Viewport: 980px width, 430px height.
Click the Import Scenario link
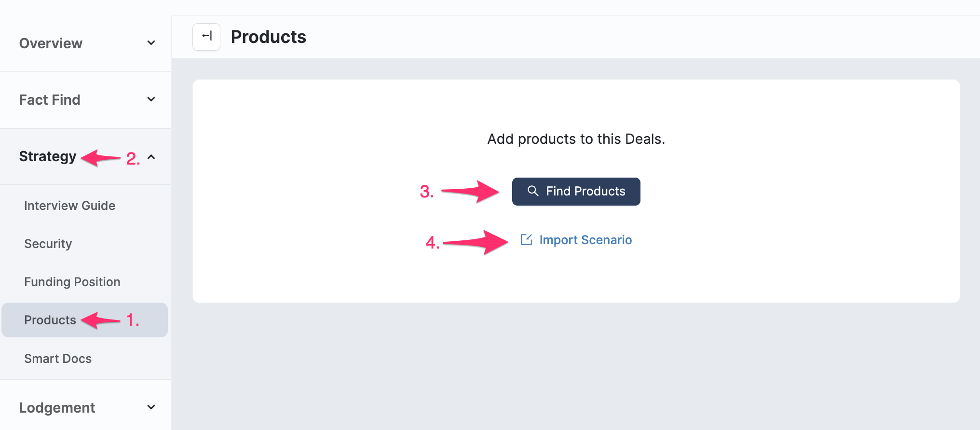pos(585,240)
